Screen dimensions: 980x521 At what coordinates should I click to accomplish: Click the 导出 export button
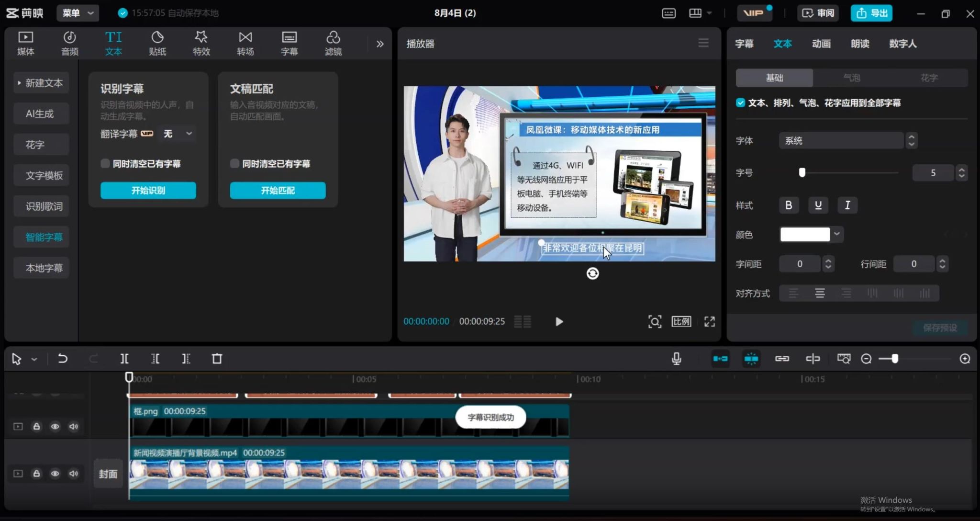[x=871, y=13]
